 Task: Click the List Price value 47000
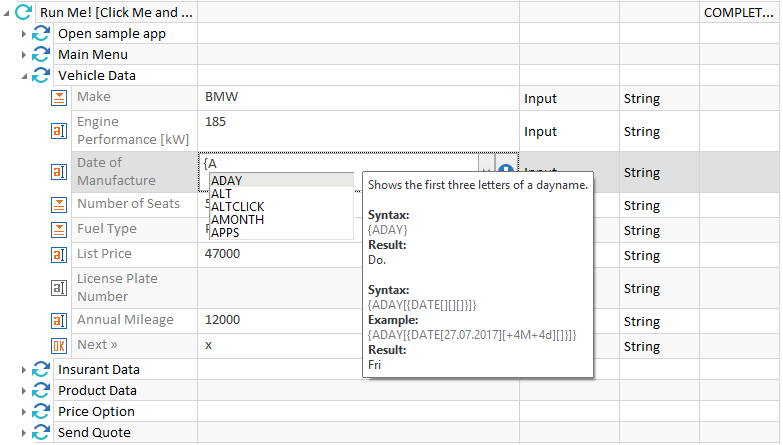[x=222, y=254]
